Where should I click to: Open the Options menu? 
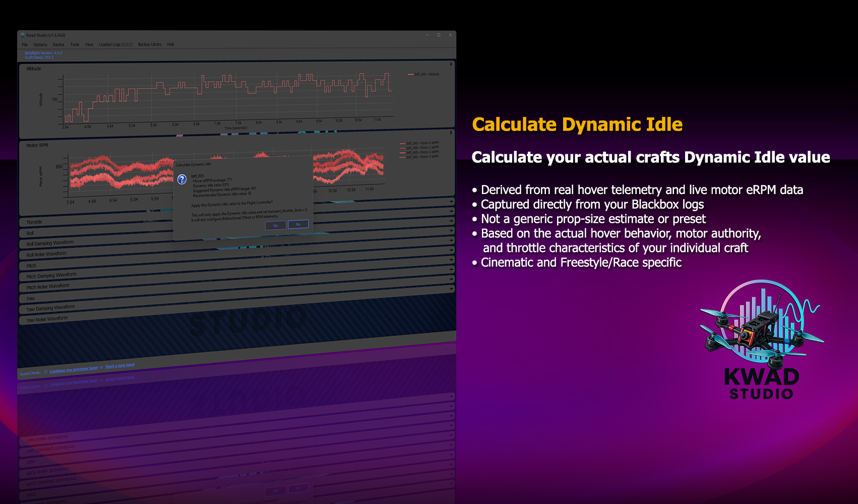tap(40, 45)
